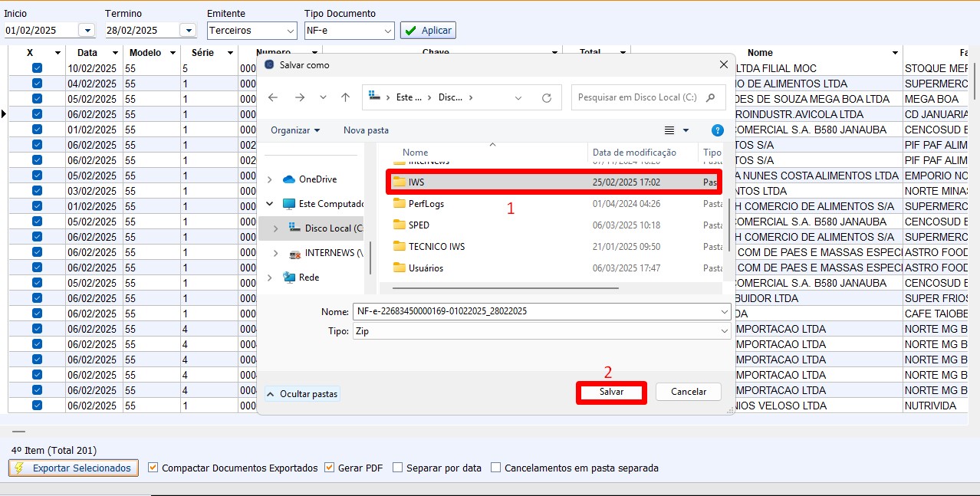980x496 pixels.
Task: Expand the Rede tree node
Action: [269, 278]
